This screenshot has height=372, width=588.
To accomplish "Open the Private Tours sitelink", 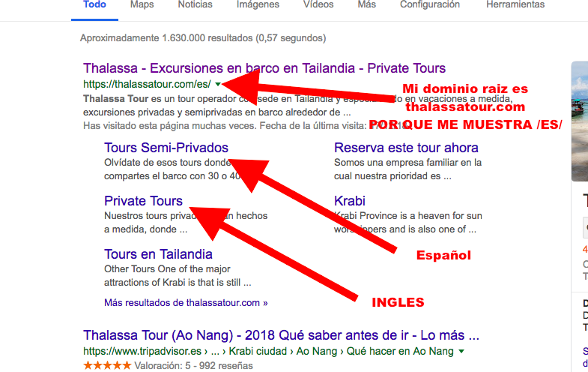I will [143, 201].
